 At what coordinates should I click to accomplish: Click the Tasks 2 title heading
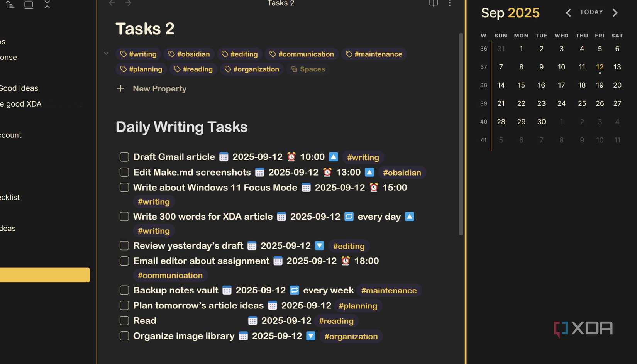coord(145,29)
